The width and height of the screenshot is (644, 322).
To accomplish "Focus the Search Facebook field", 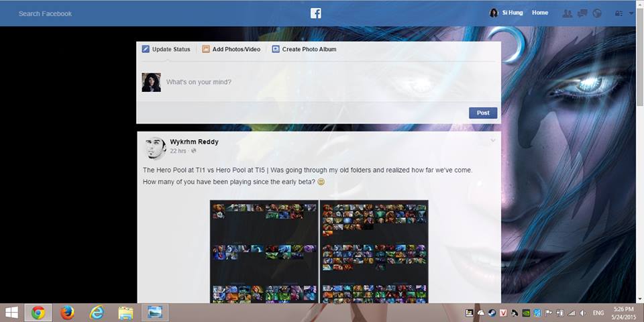I will 45,13.
